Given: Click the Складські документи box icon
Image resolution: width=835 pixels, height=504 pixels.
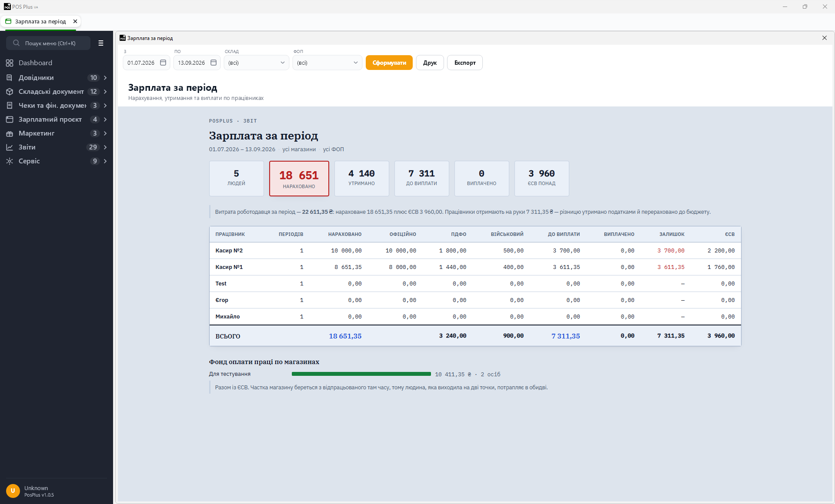Looking at the screenshot, I should (x=10, y=92).
